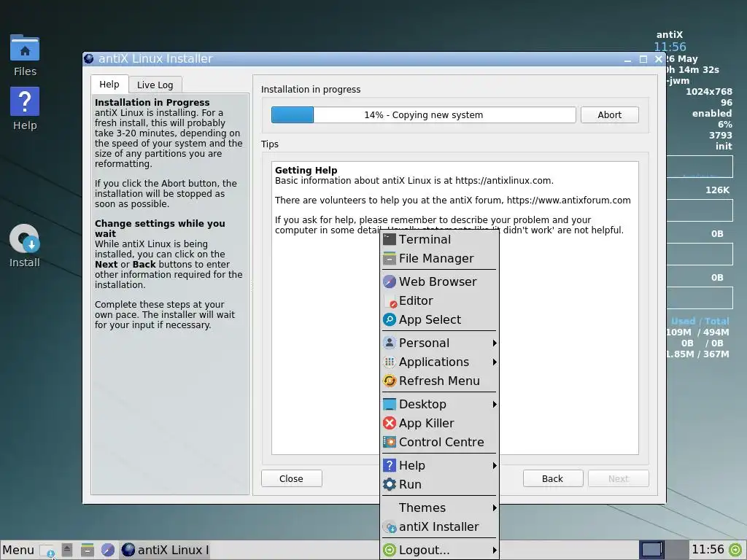Switch to the Live Log tab
The height and width of the screenshot is (560, 747).
pos(155,85)
